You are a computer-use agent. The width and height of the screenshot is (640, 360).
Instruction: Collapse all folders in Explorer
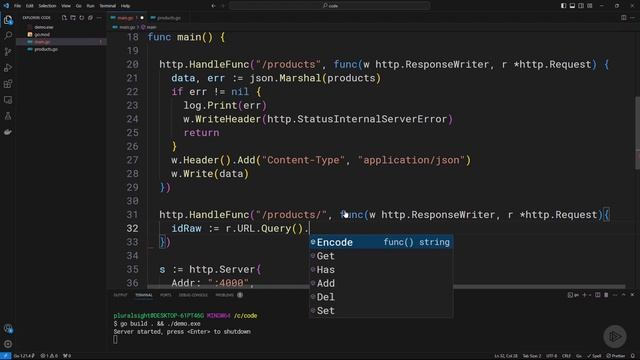click(x=90, y=18)
